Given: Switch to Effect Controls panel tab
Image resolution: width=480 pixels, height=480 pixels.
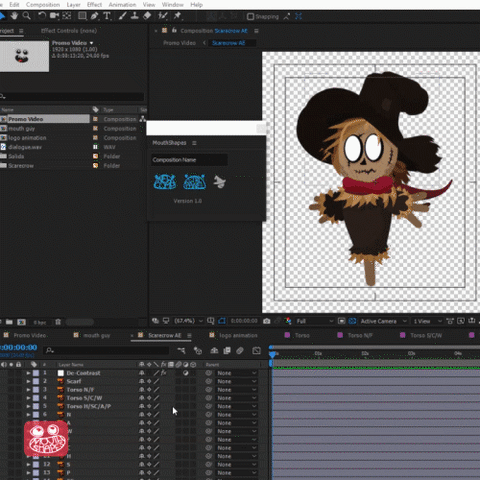Looking at the screenshot, I should (x=69, y=31).
